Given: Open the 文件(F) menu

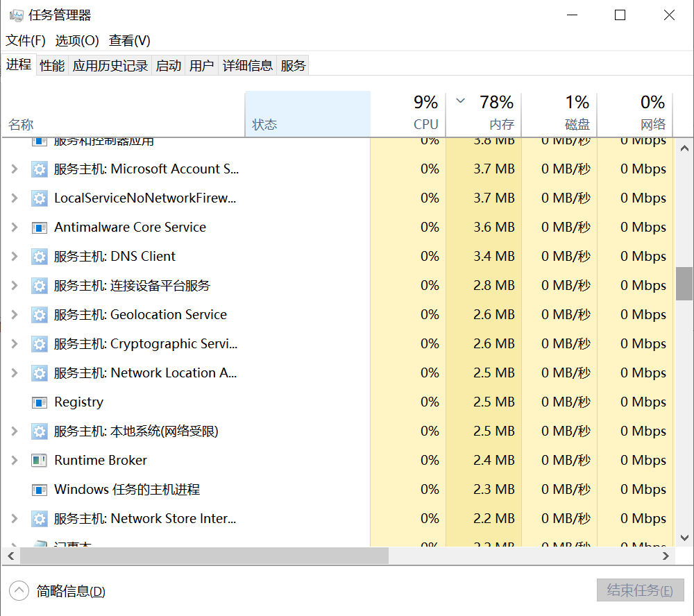Looking at the screenshot, I should pos(26,41).
